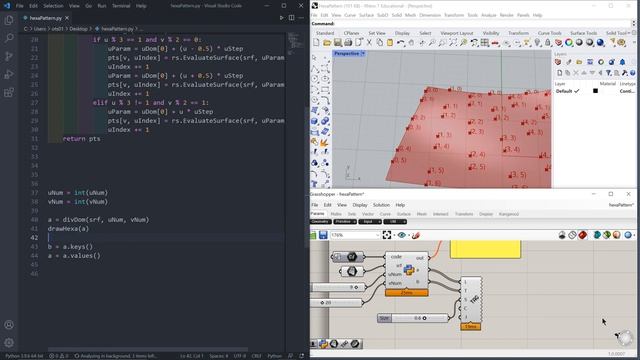This screenshot has height=360, width=640.
Task: Click Grasshopper Zoom Extents target icon
Action: 387,235
